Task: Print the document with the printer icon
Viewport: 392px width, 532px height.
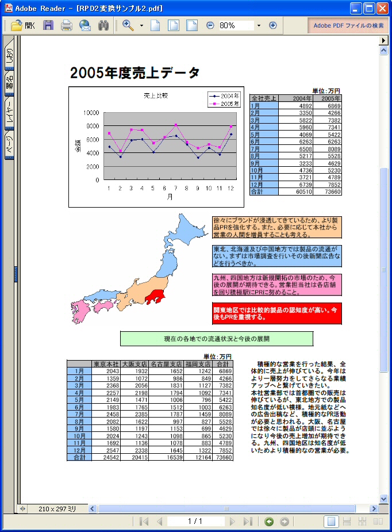Action: coord(67,25)
